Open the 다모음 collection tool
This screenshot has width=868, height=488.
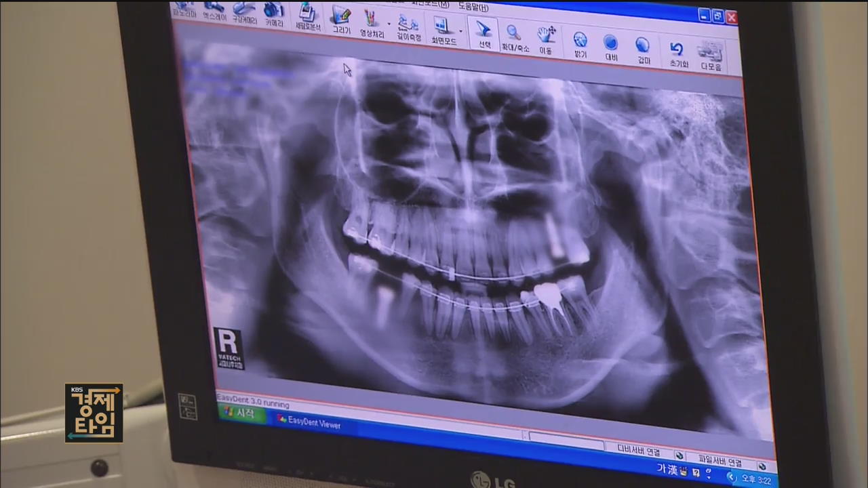[710, 56]
